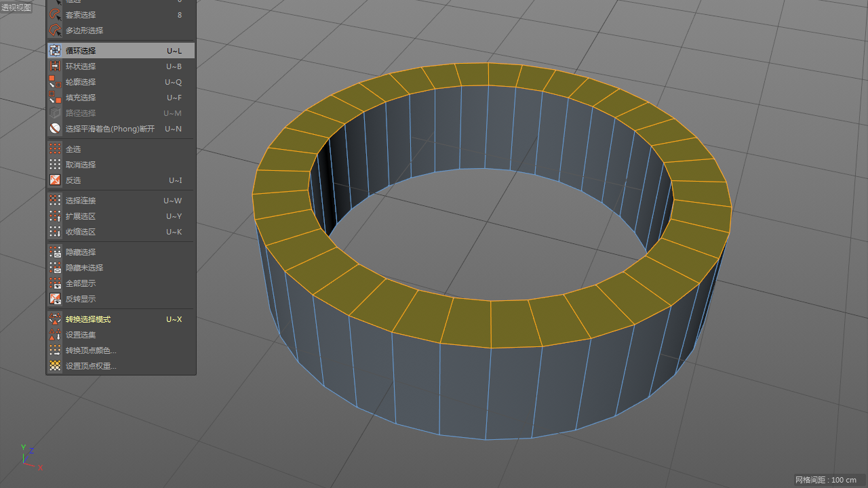Choose Unhide All (全部显示) command
Screen dimensions: 868x488
click(121, 283)
